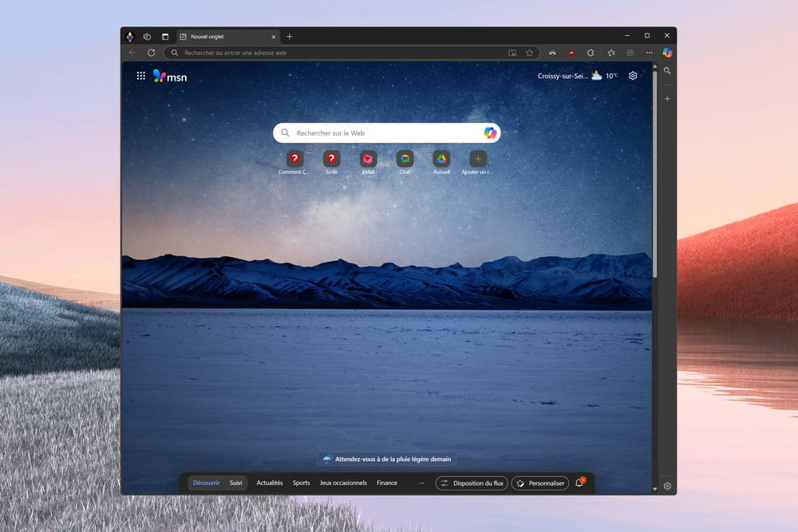Add a shortcut with Ajouter un r... tile
This screenshot has height=532, width=798.
[x=477, y=163]
